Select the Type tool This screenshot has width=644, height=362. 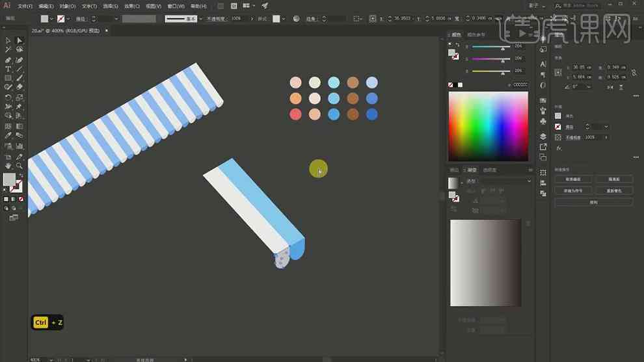tap(8, 69)
